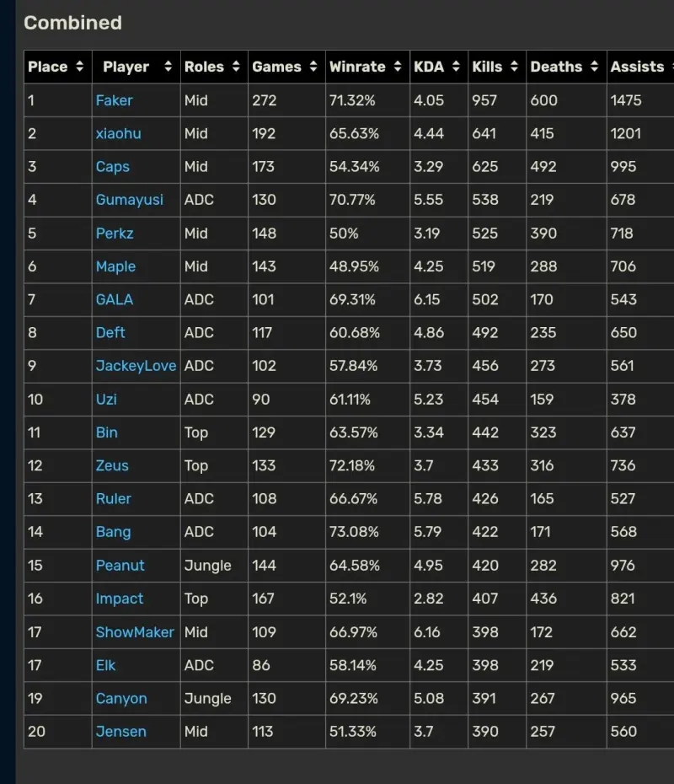This screenshot has width=674, height=784.
Task: Click the ShowMaker player link
Action: coord(135,631)
